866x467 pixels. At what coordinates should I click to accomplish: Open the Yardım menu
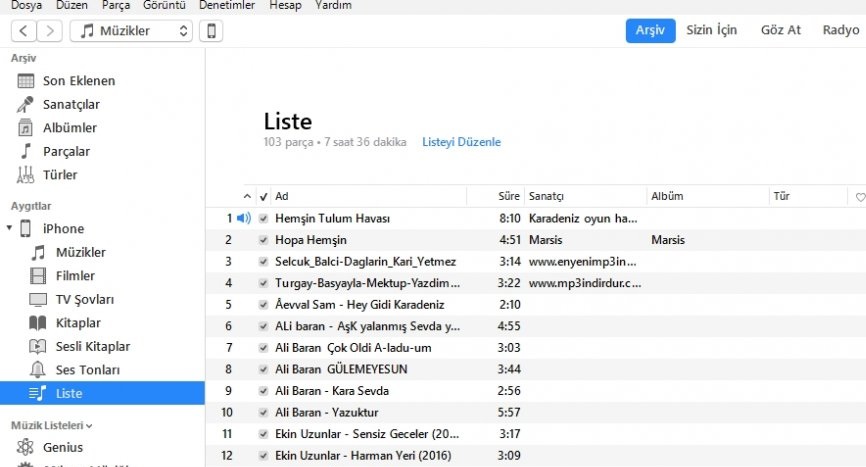pos(333,6)
